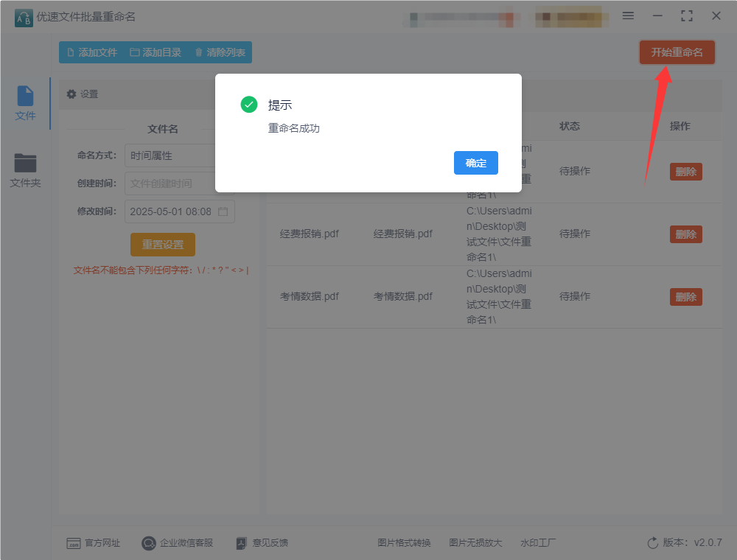Click original name cell 考情数据.pdf
Screen dimensions: 737x560
[x=310, y=296]
